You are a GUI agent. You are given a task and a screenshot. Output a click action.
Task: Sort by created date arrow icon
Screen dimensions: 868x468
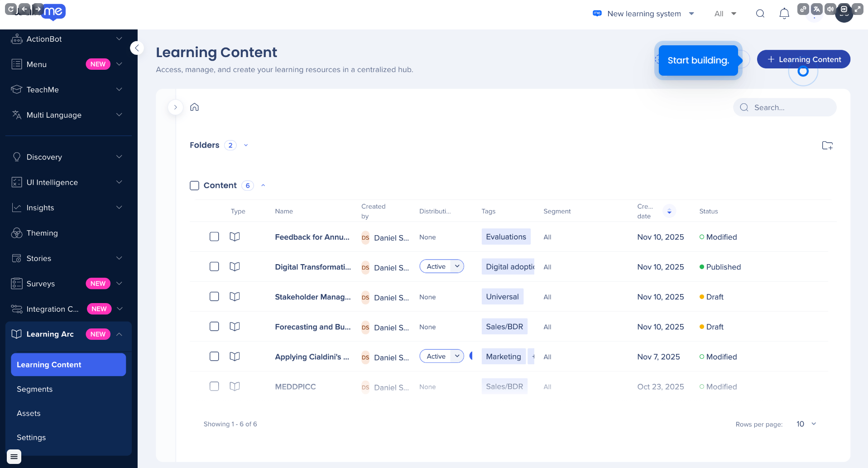[669, 212]
